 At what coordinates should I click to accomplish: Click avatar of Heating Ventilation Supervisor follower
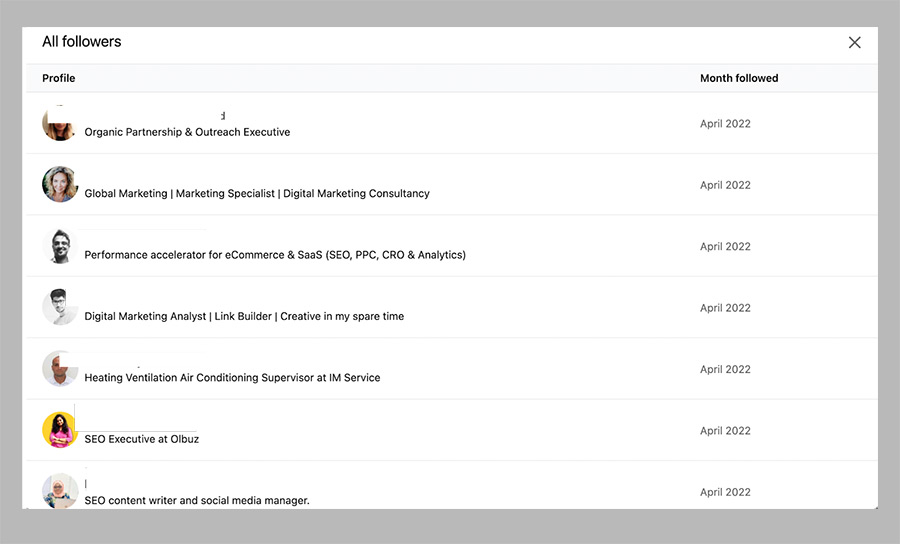click(x=60, y=369)
